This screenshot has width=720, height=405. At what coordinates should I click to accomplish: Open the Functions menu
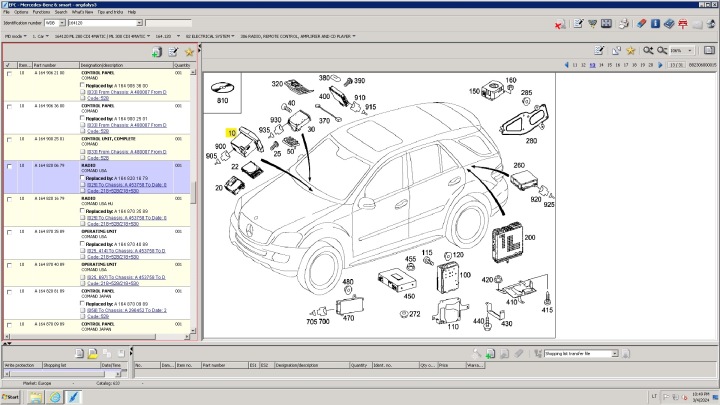click(x=41, y=12)
